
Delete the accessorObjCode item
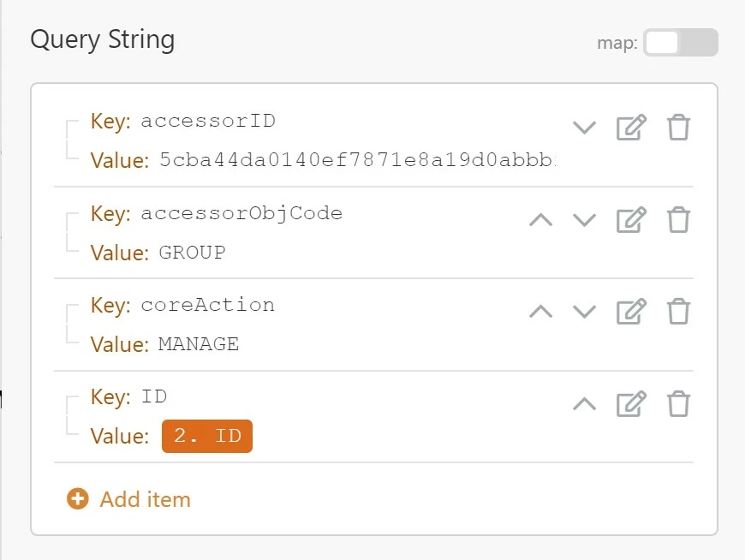pos(678,220)
